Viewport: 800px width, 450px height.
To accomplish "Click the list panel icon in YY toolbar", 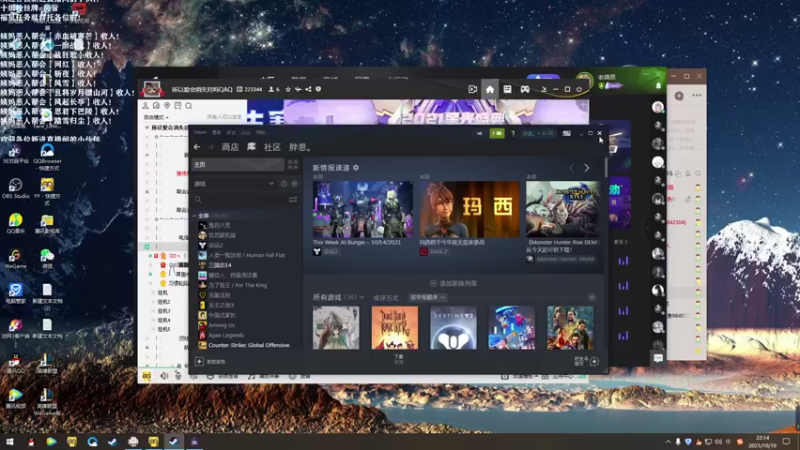I will pos(507,89).
